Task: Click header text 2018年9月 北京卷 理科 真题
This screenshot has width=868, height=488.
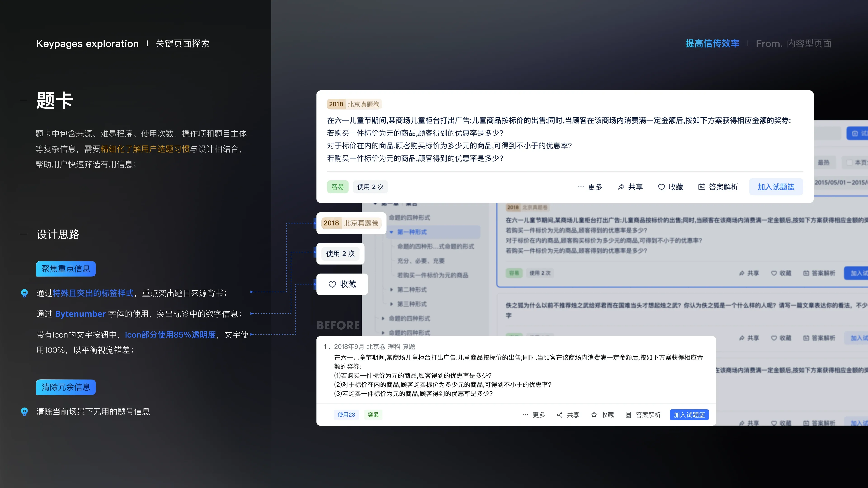Action: (374, 347)
